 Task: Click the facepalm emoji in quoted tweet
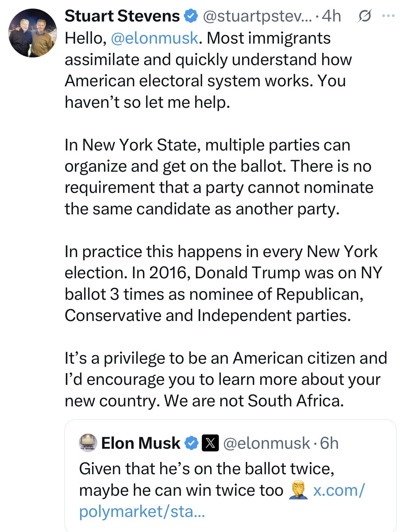click(298, 490)
